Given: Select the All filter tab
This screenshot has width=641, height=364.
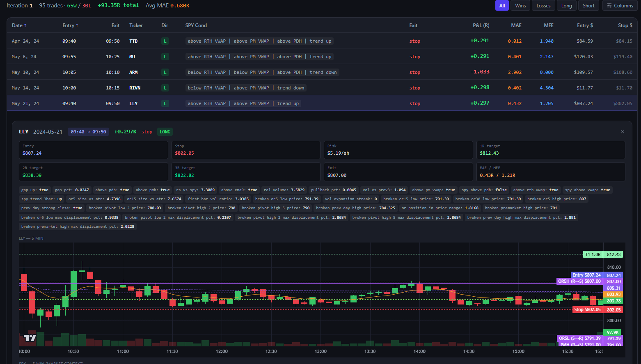Looking at the screenshot, I should click(502, 6).
